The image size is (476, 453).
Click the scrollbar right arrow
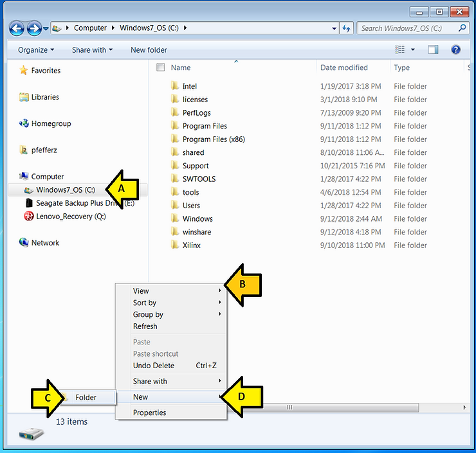coord(464,407)
